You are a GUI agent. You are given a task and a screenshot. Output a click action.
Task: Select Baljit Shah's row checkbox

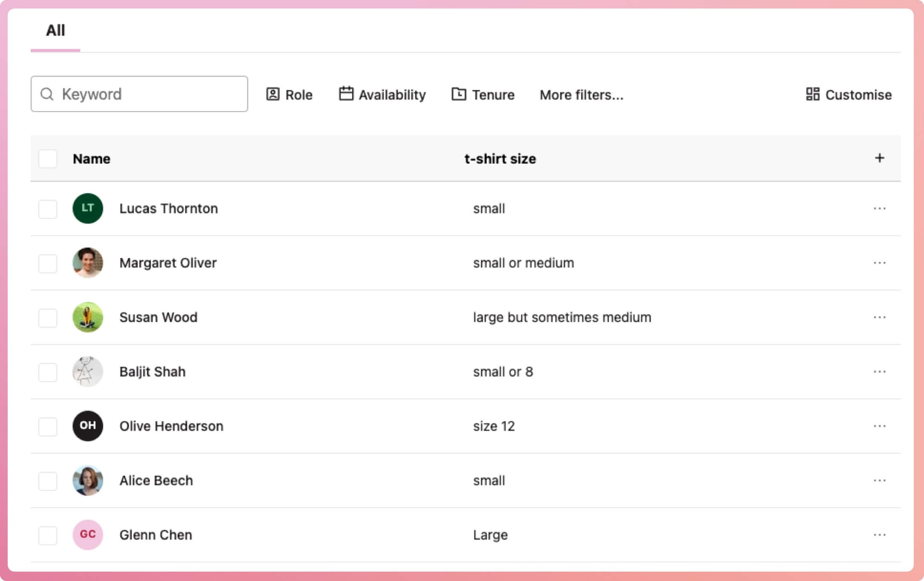click(x=48, y=372)
